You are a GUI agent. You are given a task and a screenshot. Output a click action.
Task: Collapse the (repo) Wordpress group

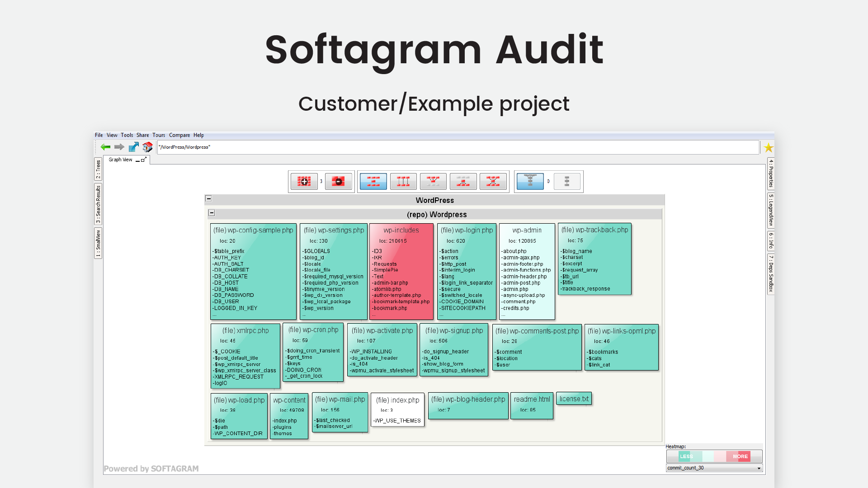point(212,213)
